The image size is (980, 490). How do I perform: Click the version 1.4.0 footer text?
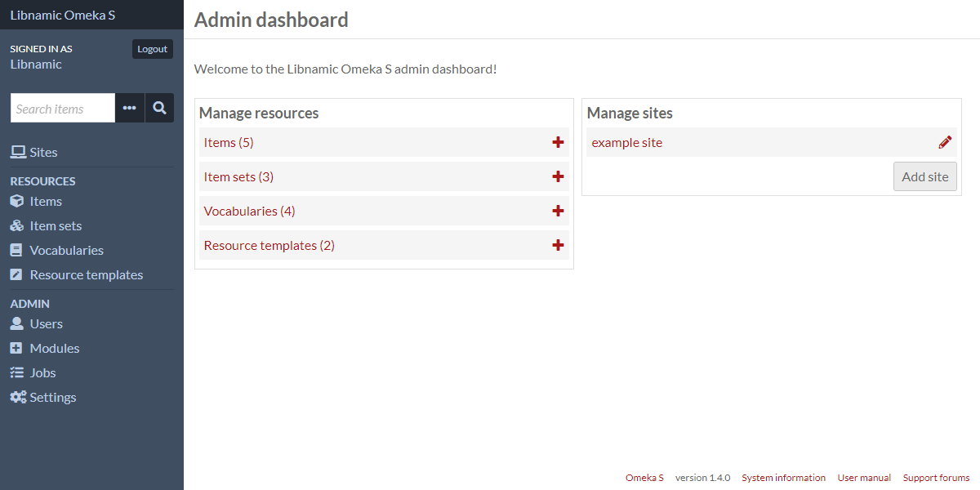[x=702, y=478]
